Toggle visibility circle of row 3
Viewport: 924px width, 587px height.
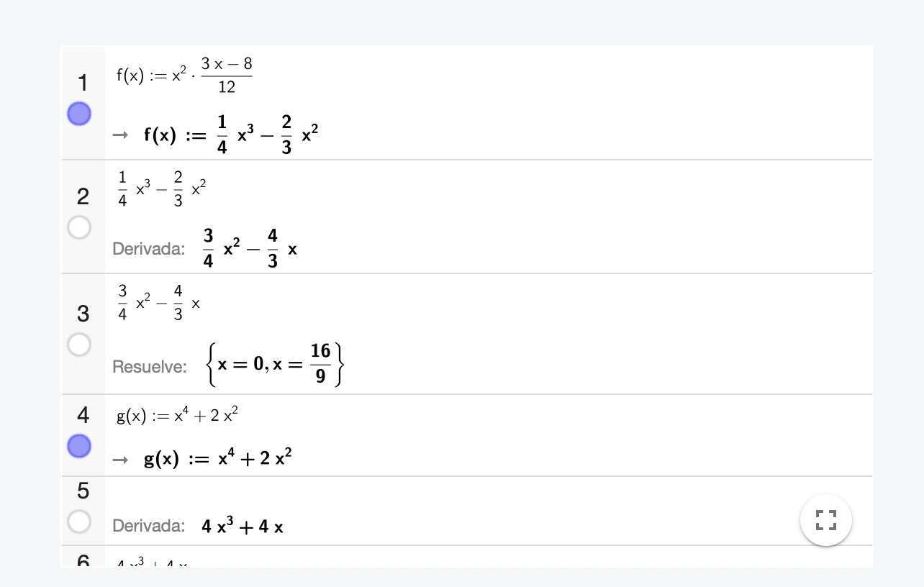[x=79, y=345]
